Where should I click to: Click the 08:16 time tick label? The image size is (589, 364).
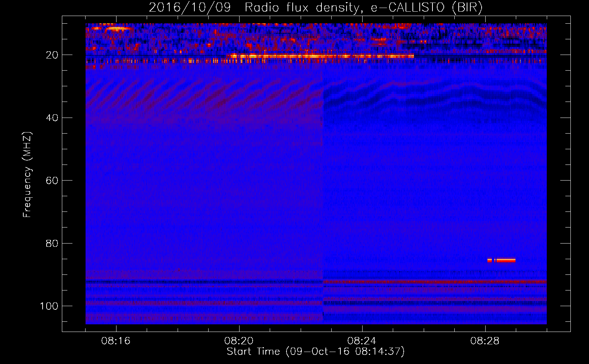(x=116, y=341)
